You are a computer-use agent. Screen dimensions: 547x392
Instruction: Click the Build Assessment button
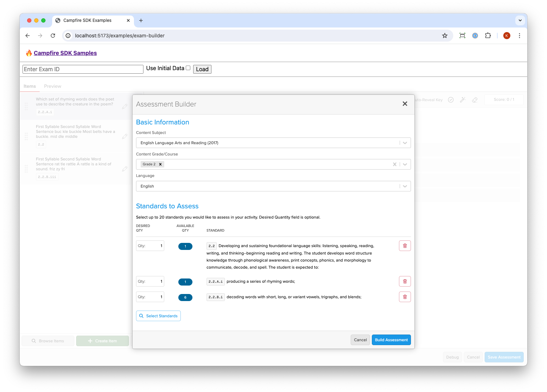(x=391, y=340)
